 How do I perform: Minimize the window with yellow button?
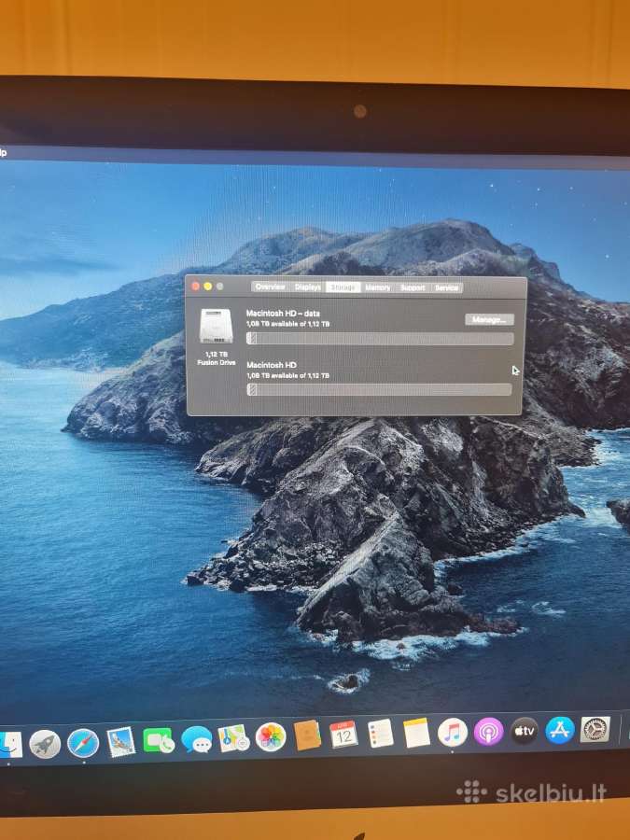tap(208, 287)
